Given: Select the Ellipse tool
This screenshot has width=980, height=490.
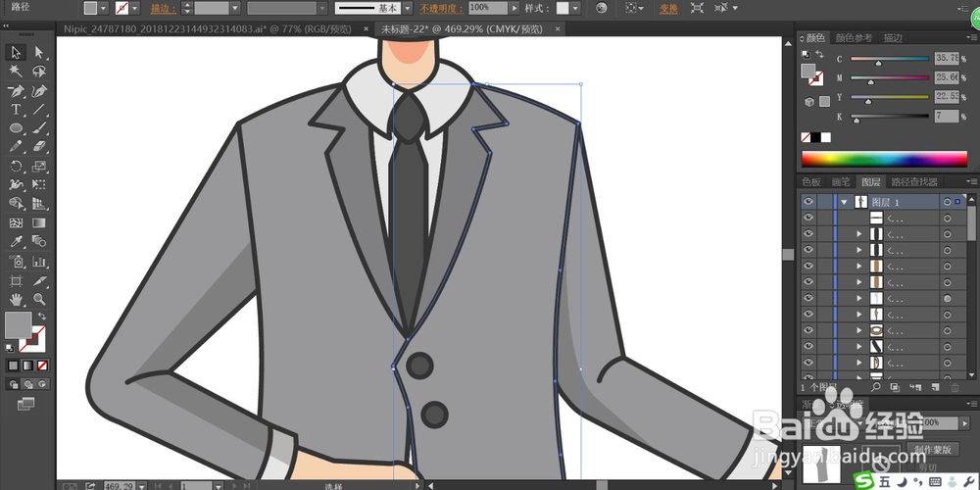Looking at the screenshot, I should pos(16,128).
